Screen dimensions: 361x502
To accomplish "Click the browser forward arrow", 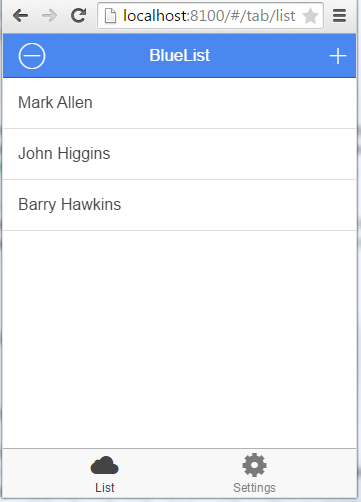I will coord(49,16).
